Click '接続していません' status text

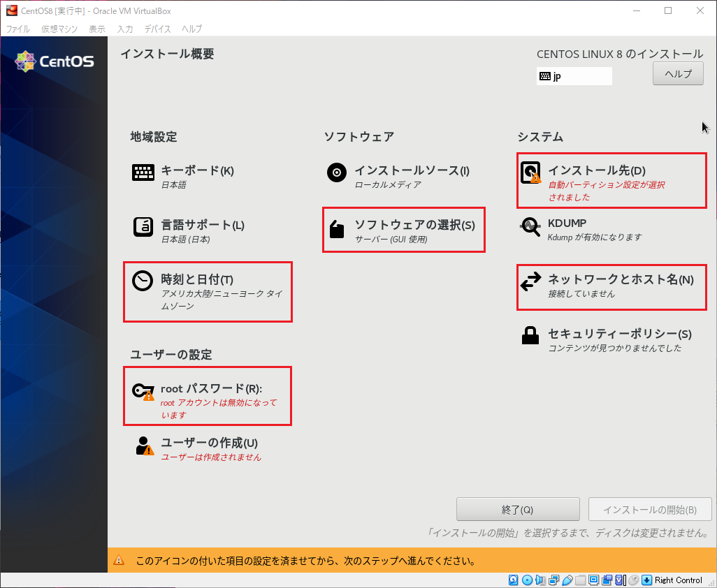(581, 293)
